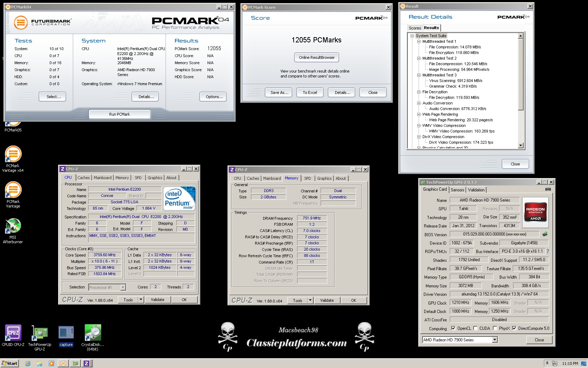This screenshot has height=368, width=588.
Task: Select 'DivX Video Compression: 174.323 fps' row
Action: 461,142
